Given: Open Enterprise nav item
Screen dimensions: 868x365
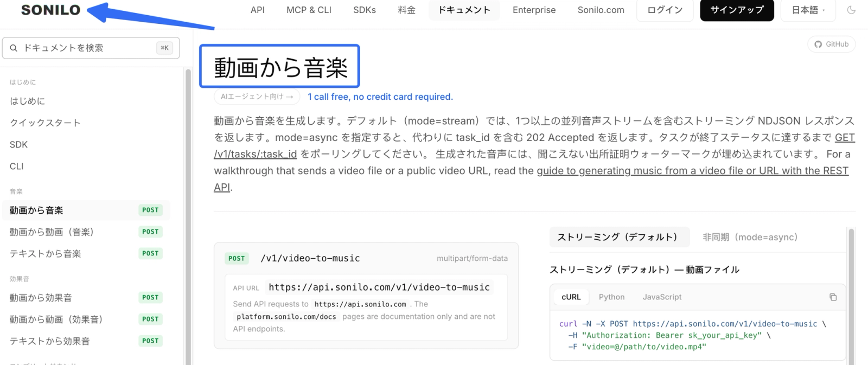Looking at the screenshot, I should (x=534, y=10).
